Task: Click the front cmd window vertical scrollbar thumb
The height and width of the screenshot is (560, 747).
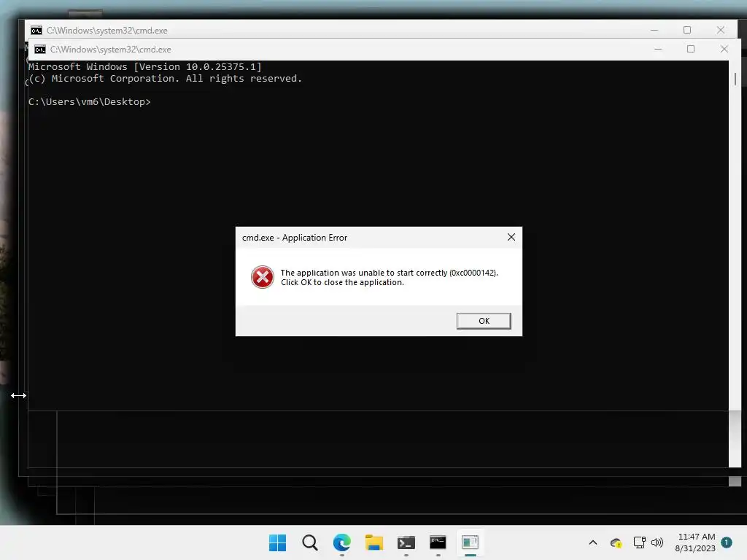Action: 735,79
